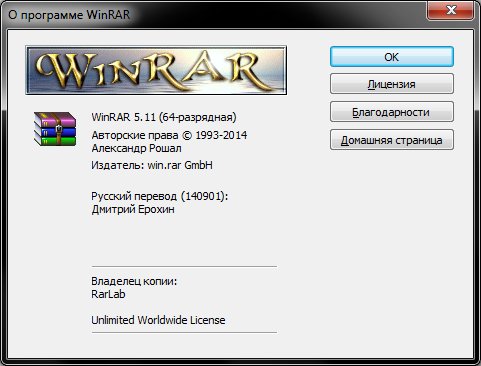Close the О программе WinRAR dialog
The height and width of the screenshot is (366, 481).
[x=451, y=10]
